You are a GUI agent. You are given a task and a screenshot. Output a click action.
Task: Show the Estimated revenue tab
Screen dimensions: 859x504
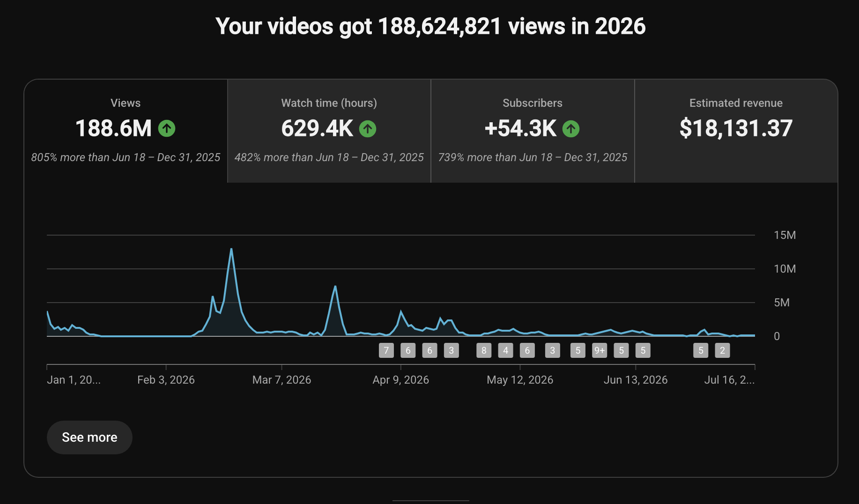pyautogui.click(x=736, y=131)
